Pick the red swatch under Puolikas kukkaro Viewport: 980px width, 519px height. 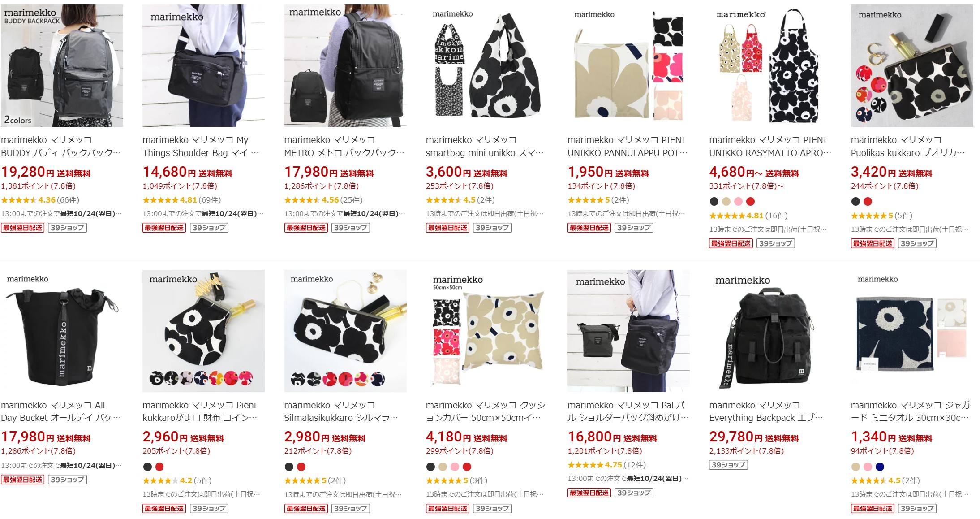coord(868,202)
